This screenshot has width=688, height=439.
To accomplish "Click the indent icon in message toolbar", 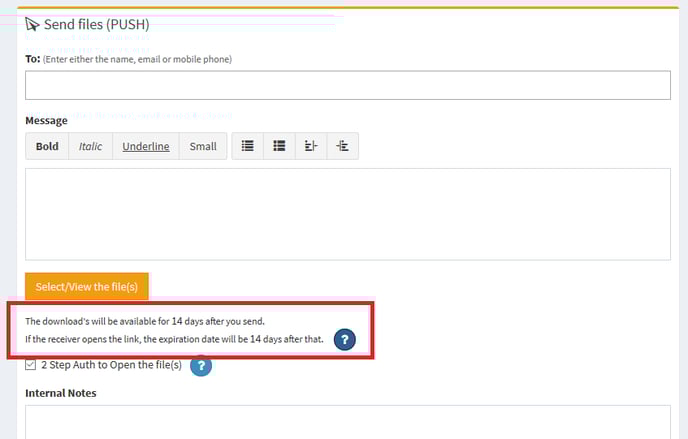I will 342,146.
